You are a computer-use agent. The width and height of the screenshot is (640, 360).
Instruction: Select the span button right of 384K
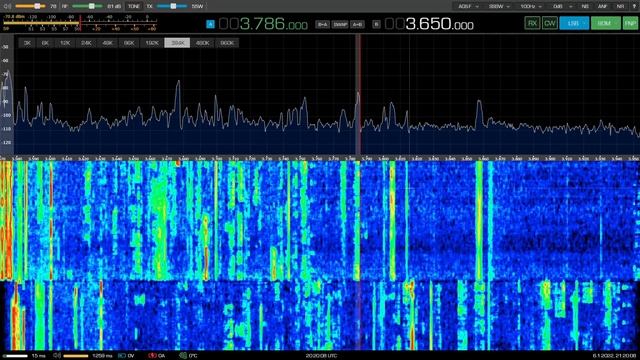pyautogui.click(x=202, y=43)
